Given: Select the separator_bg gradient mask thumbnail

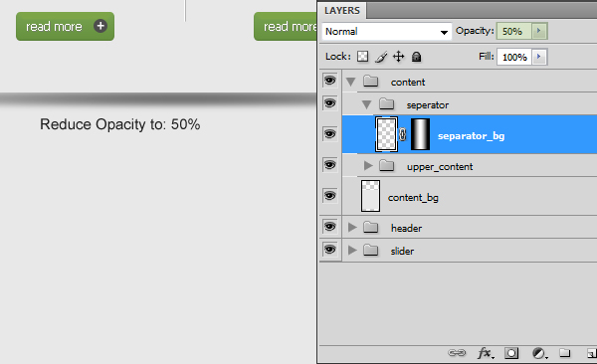Looking at the screenshot, I should tap(420, 134).
